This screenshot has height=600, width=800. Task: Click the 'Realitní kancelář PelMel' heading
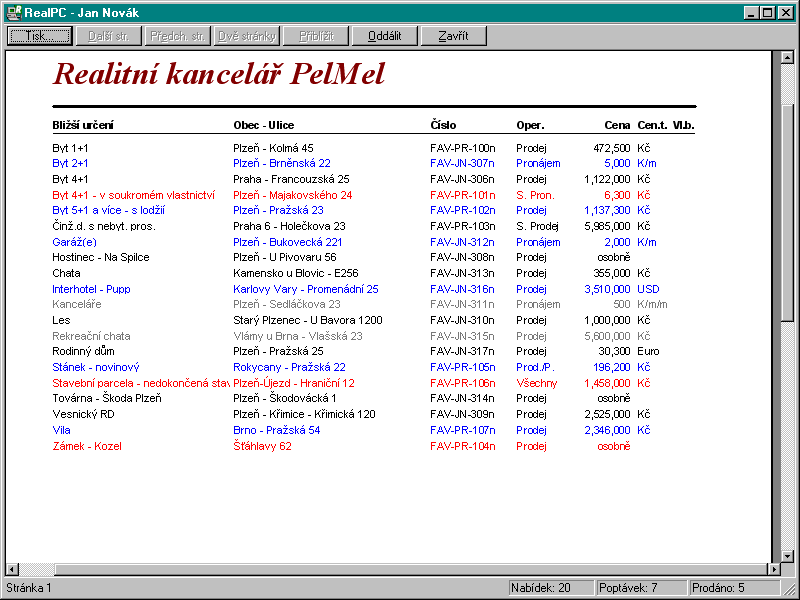[218, 74]
